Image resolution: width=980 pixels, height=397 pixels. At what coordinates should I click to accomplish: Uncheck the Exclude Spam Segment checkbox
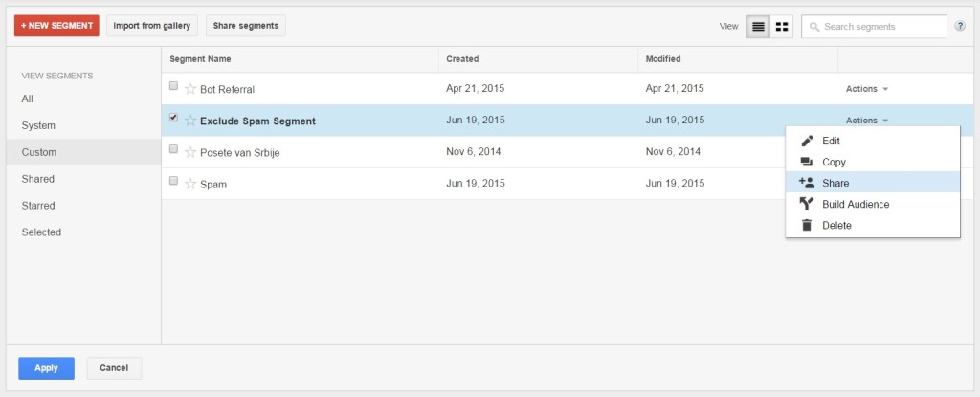click(173, 118)
